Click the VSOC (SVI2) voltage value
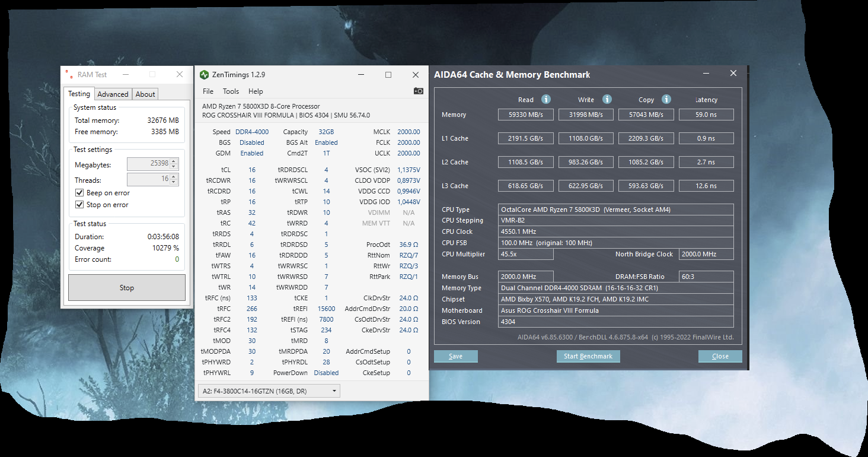This screenshot has width=868, height=457. click(409, 170)
